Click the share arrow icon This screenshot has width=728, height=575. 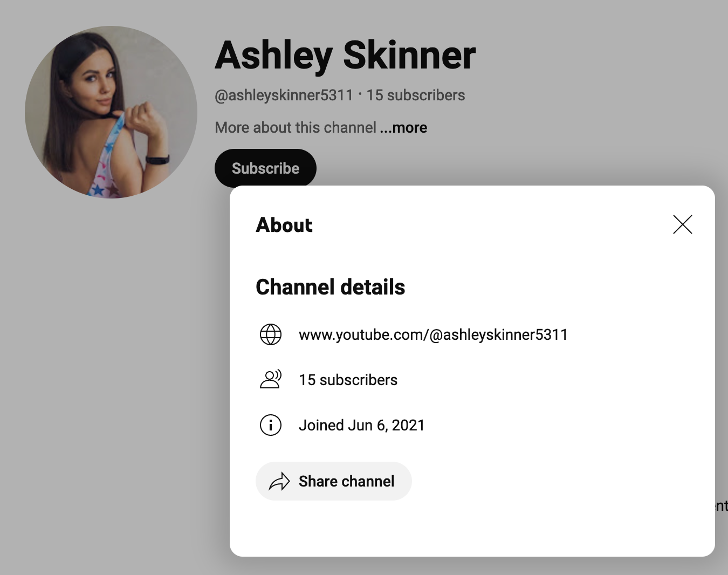click(x=279, y=481)
